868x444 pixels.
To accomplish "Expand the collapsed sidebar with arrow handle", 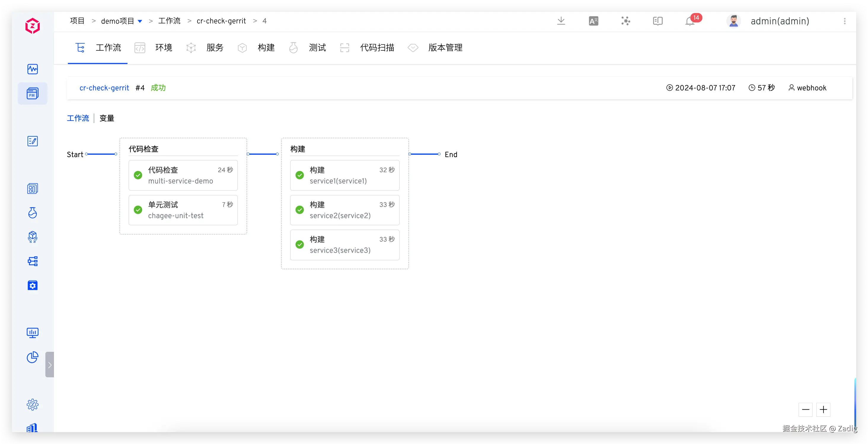I will coord(50,365).
